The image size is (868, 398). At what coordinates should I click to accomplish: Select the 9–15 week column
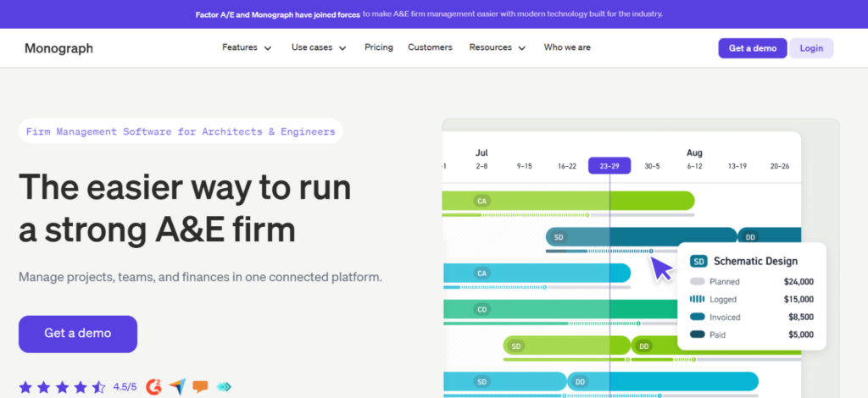(524, 166)
